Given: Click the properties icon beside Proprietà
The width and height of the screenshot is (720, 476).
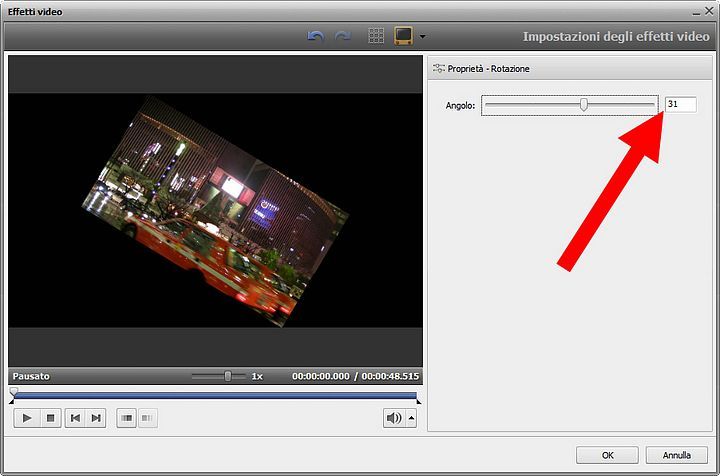Looking at the screenshot, I should [x=439, y=68].
